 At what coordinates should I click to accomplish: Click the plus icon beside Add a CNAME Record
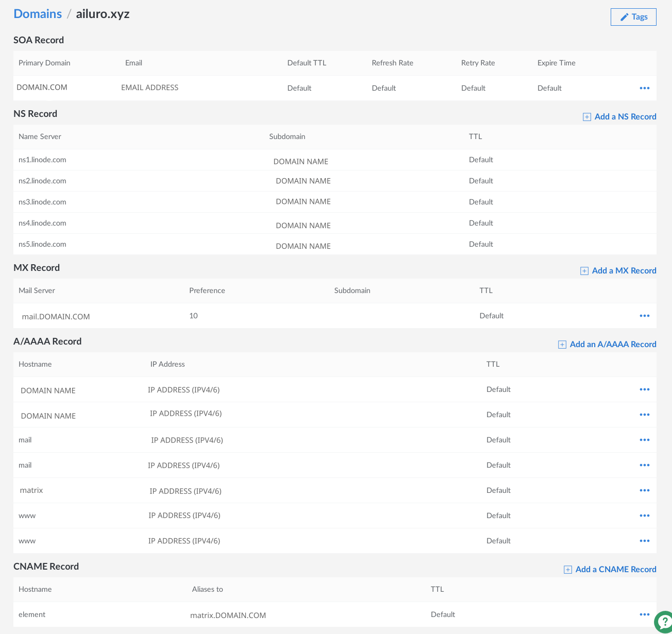point(568,570)
